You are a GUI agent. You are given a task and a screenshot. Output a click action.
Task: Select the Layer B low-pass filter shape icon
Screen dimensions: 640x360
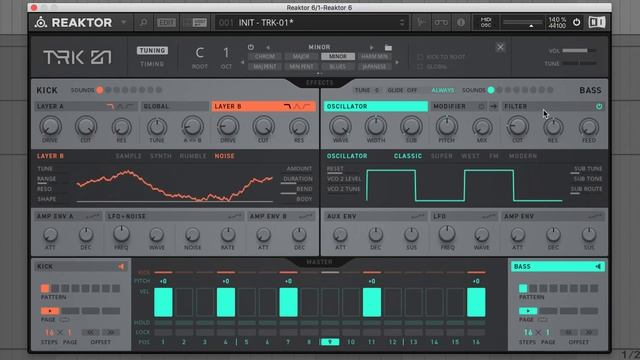point(287,107)
